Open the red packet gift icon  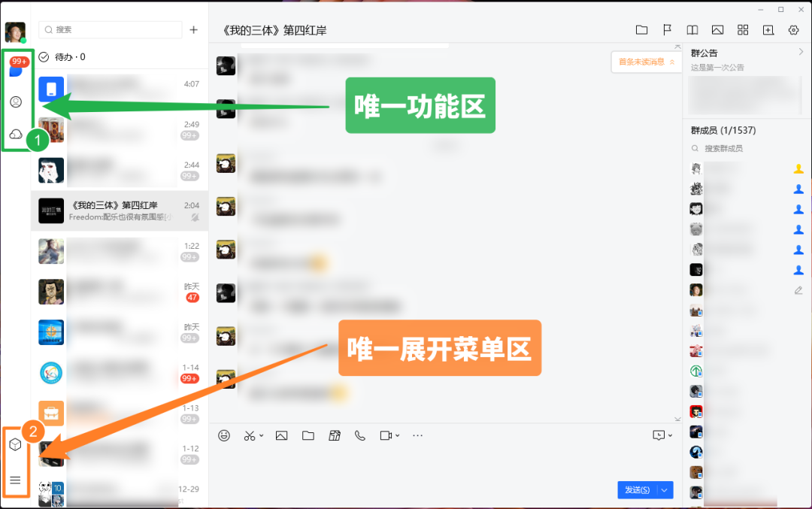coord(335,435)
